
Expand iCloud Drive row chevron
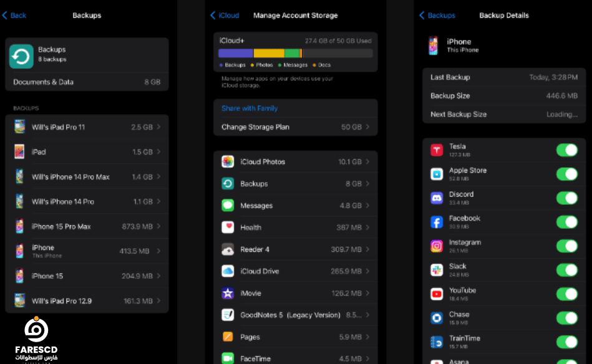pos(367,271)
